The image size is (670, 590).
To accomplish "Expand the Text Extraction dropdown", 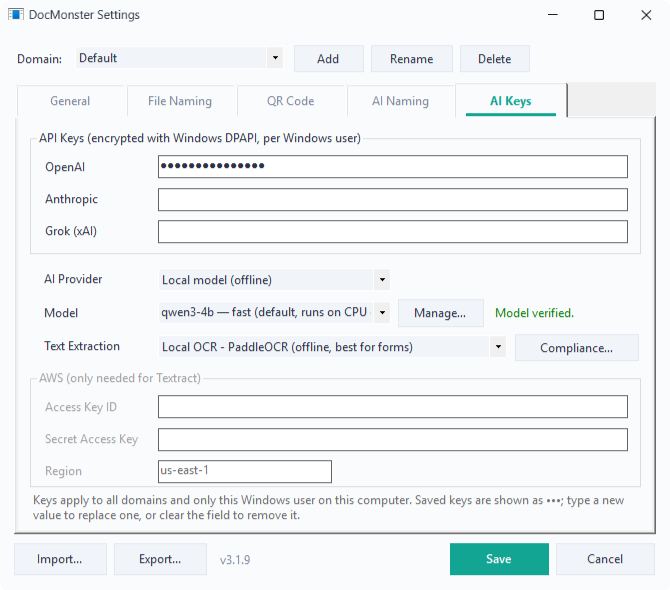I will (x=332, y=347).
